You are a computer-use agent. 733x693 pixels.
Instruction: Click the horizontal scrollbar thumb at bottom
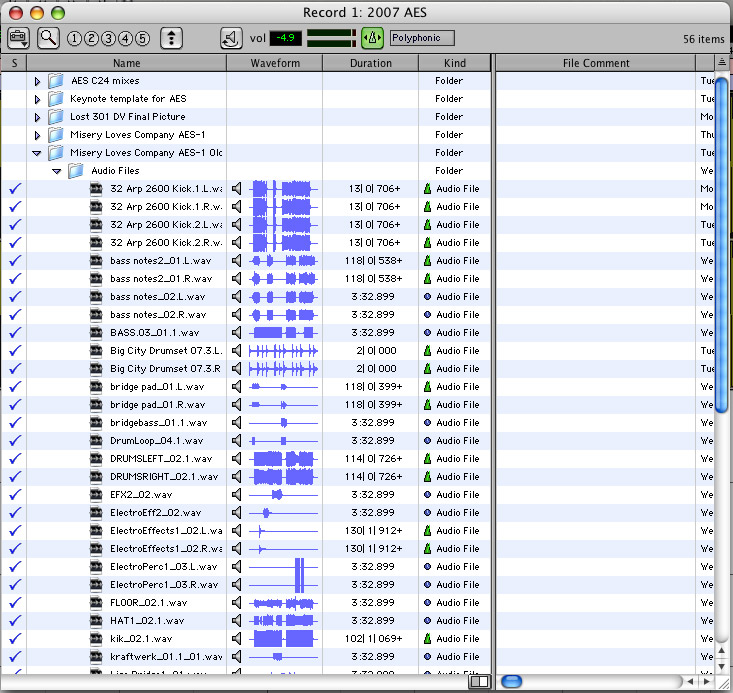point(512,681)
